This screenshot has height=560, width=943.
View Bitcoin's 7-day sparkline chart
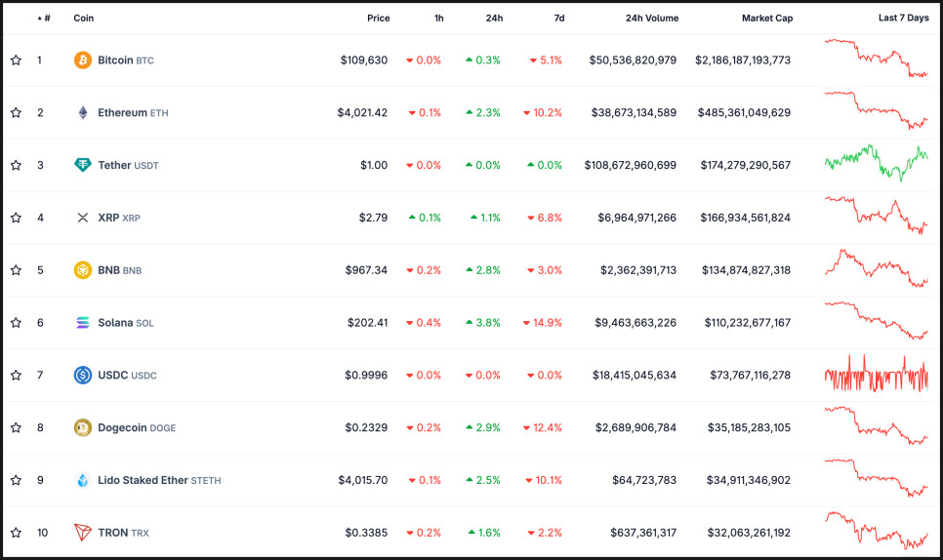(x=877, y=59)
